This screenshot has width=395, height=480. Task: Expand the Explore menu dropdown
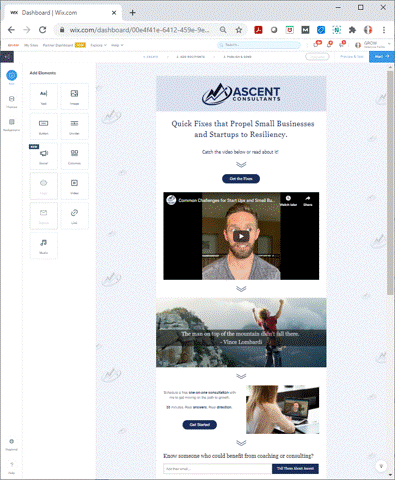[98, 45]
